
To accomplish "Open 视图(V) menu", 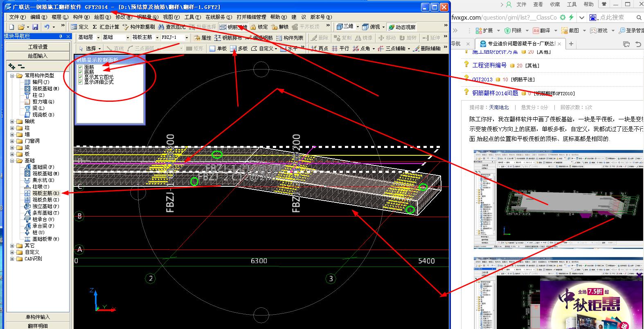I will tap(171, 17).
